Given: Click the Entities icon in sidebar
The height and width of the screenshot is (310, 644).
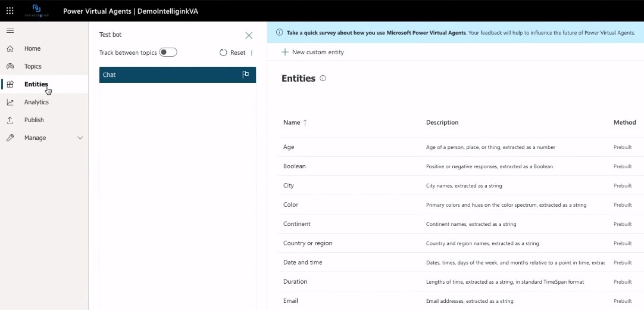Looking at the screenshot, I should tap(10, 84).
